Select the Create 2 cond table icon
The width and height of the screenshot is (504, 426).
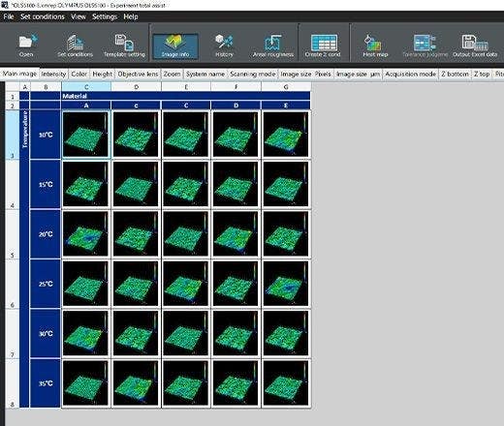[323, 46]
